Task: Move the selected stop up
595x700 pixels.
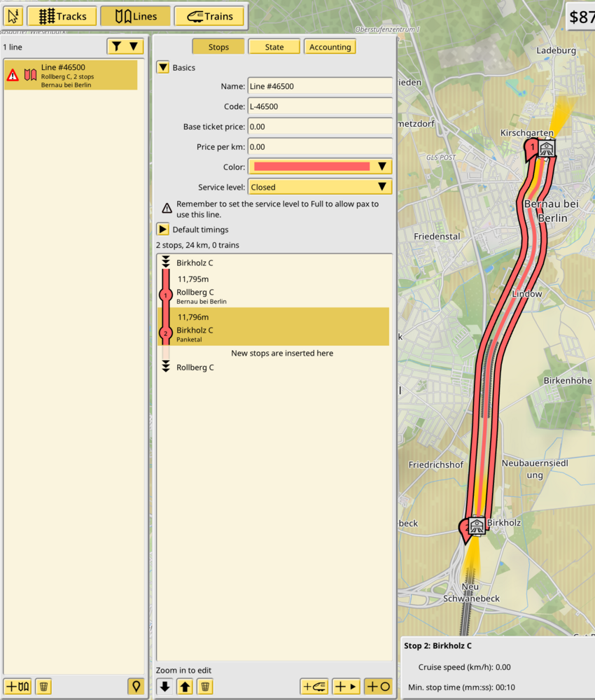Action: pos(185,686)
